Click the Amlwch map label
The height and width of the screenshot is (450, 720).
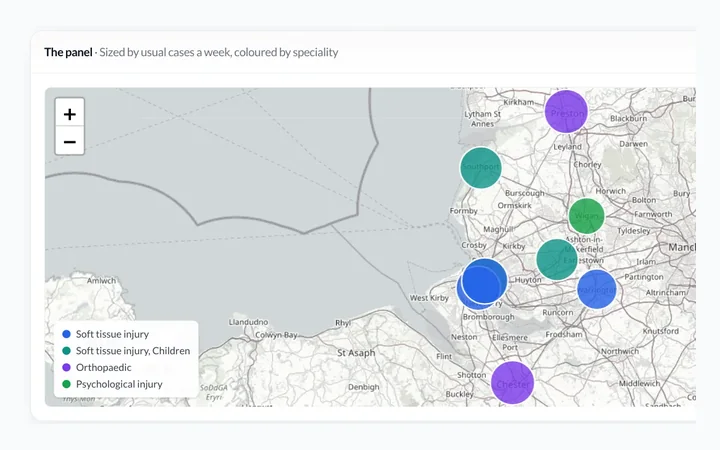pyautogui.click(x=101, y=281)
